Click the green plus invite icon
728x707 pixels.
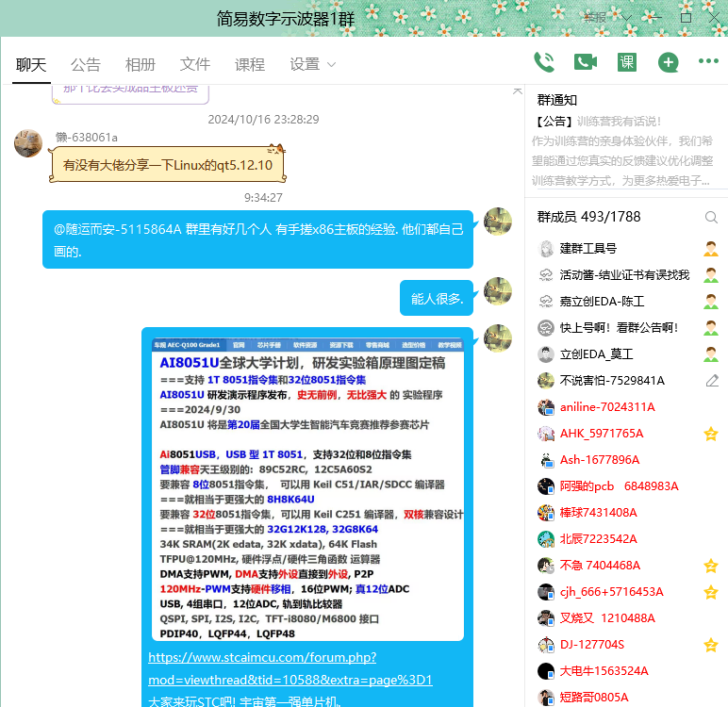tap(668, 62)
